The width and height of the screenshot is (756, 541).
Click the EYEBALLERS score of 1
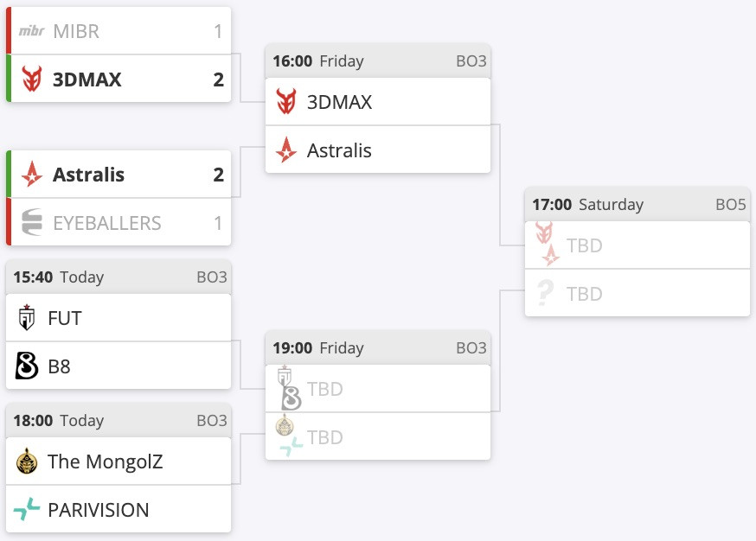218,223
